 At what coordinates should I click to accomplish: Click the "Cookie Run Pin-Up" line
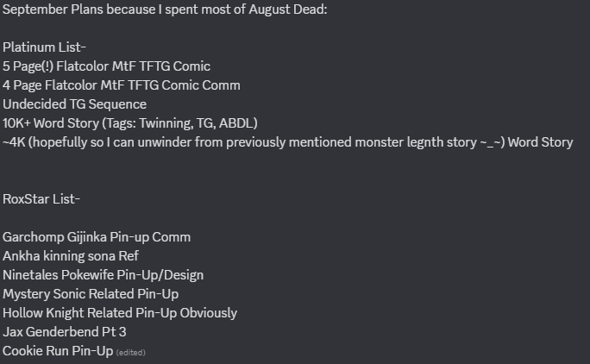[58, 351]
